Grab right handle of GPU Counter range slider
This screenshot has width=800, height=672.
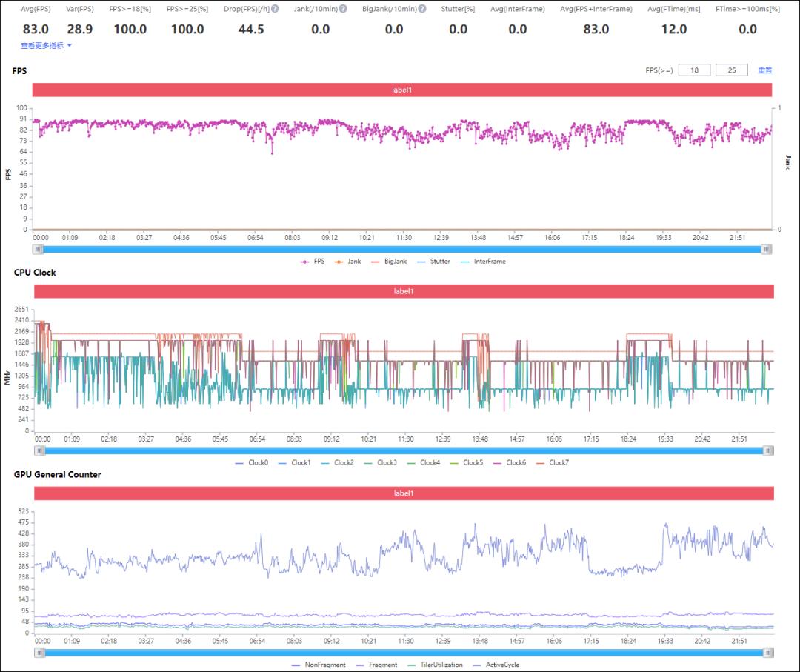click(x=768, y=653)
